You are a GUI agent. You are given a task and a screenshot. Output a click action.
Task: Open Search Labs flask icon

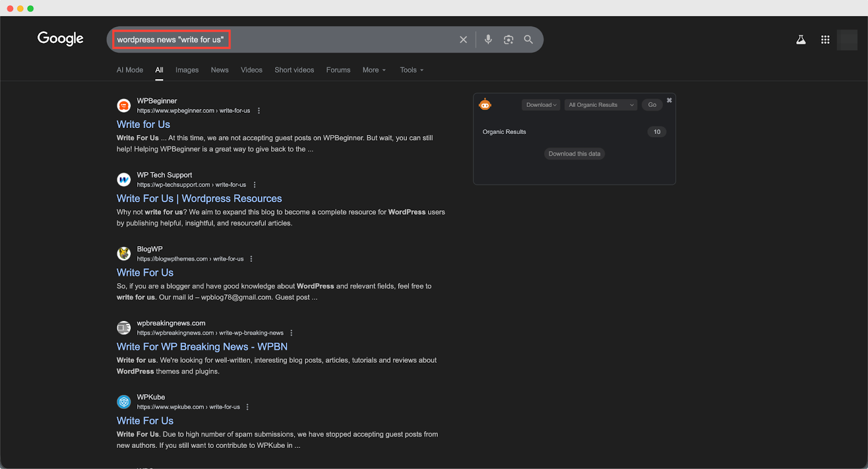click(x=801, y=40)
